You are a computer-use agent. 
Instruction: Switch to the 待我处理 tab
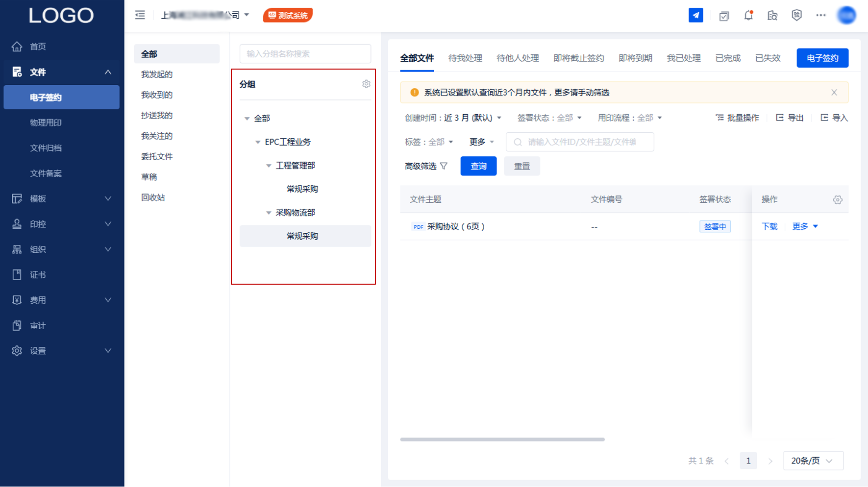click(465, 58)
